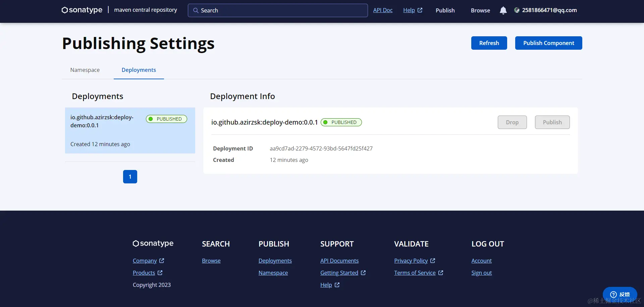The height and width of the screenshot is (307, 644).
Task: Open the footer Products link
Action: point(144,273)
